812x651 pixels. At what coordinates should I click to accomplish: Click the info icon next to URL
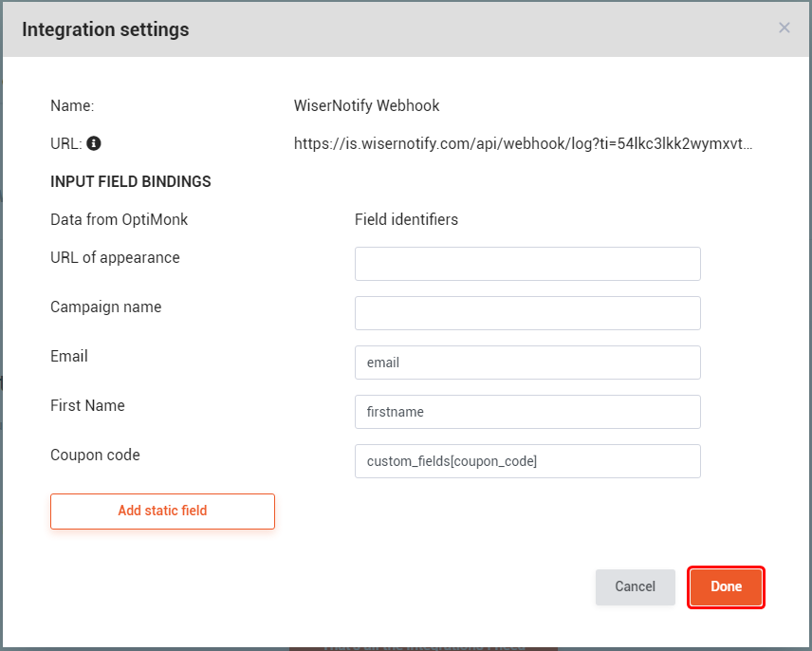(94, 144)
